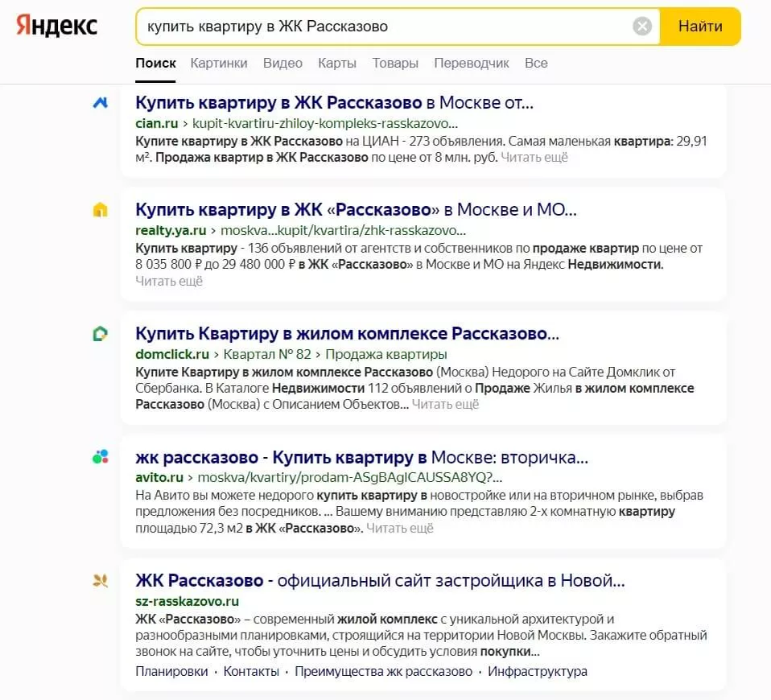
Task: Clear the search query with the X icon
Action: pos(641,26)
